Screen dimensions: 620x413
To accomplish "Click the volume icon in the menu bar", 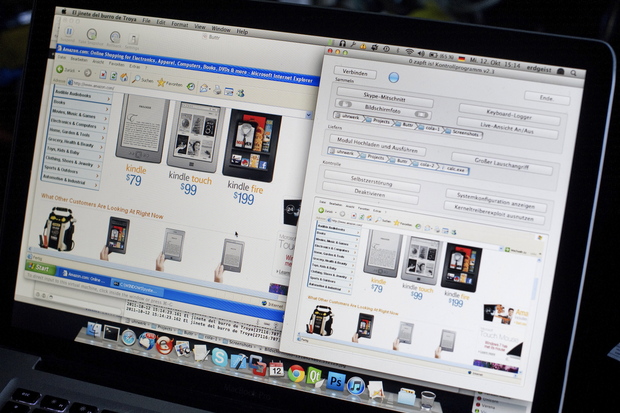I will 421,53.
